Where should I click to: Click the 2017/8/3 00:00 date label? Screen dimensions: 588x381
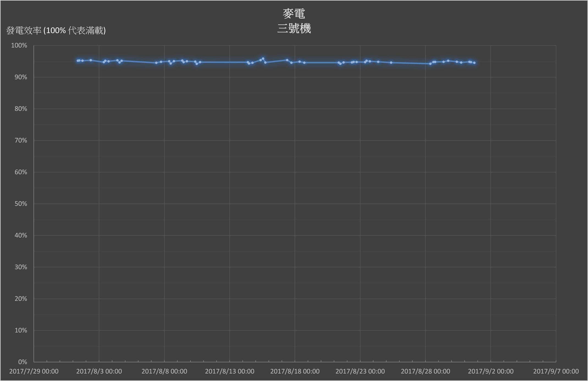point(99,371)
